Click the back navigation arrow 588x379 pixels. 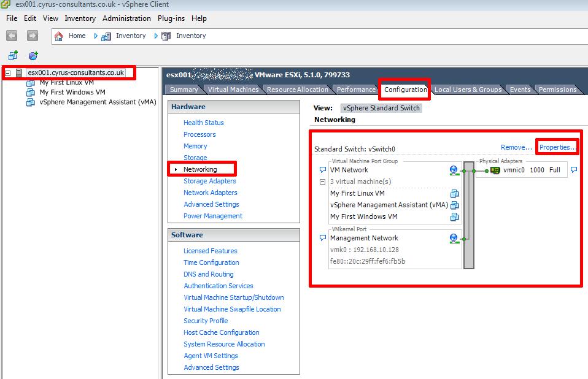[12, 36]
